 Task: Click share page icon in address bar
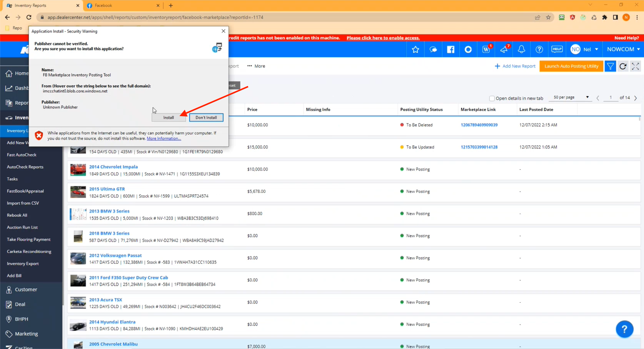coord(538,17)
